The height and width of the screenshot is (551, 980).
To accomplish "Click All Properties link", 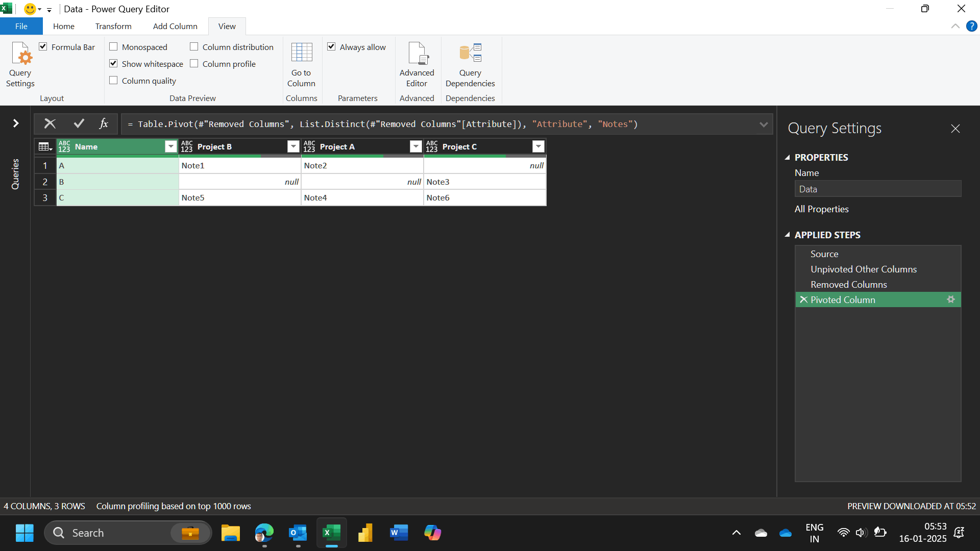I will 821,209.
